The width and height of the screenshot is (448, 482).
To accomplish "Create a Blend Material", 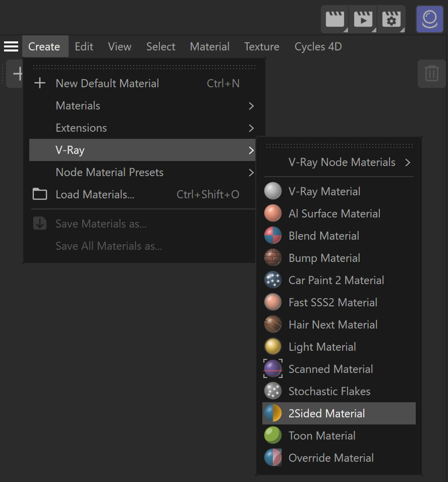I will click(x=339, y=236).
